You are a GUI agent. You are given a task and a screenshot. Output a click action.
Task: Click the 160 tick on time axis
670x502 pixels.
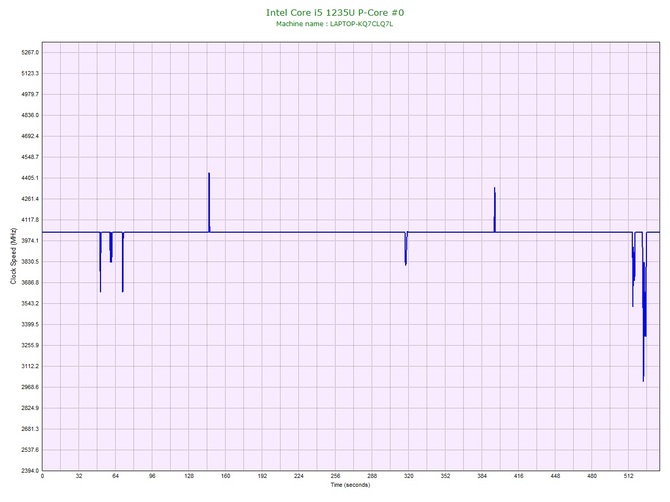coord(226,476)
